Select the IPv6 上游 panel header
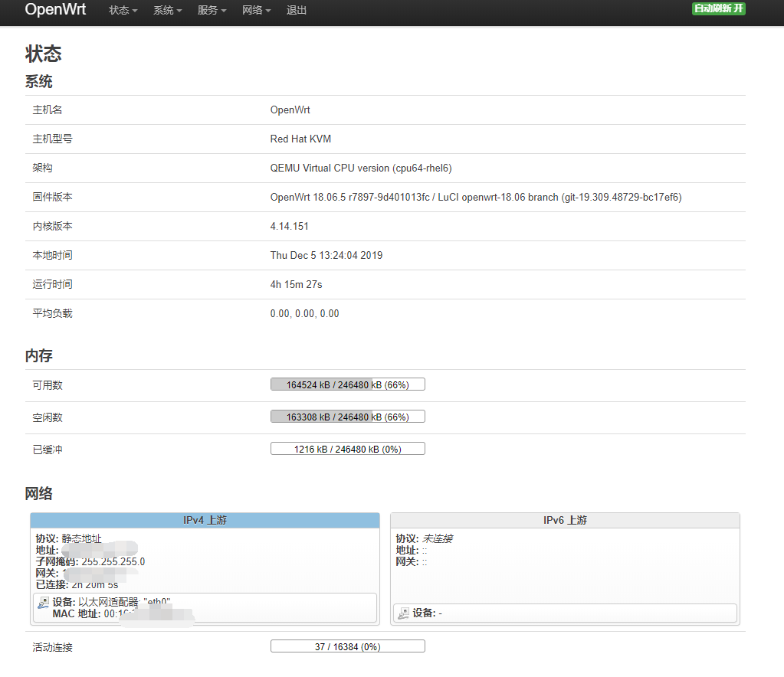Image resolution: width=784 pixels, height=677 pixels. (x=565, y=520)
